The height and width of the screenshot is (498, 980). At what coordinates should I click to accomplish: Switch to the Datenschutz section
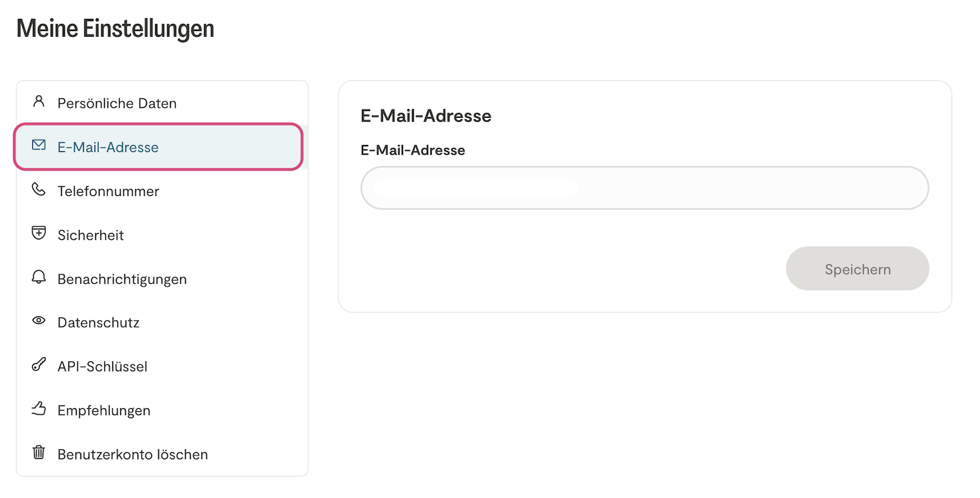coord(98,322)
